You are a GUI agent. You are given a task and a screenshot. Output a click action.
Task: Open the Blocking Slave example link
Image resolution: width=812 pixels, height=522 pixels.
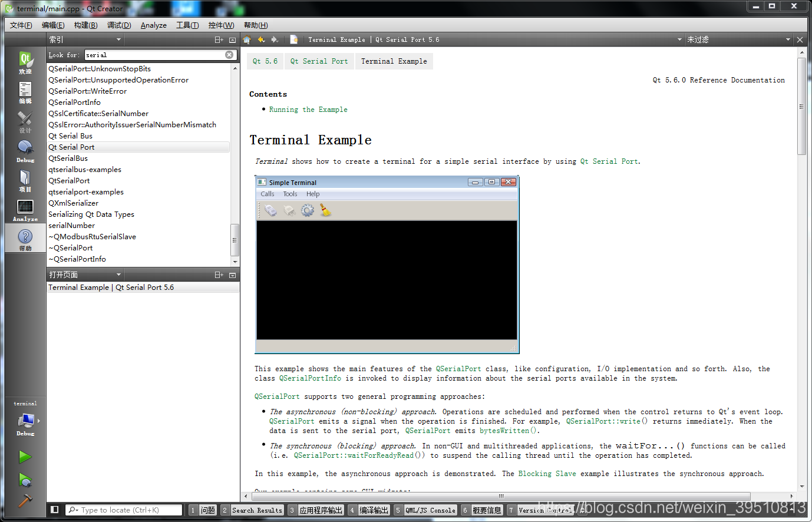(x=547, y=474)
